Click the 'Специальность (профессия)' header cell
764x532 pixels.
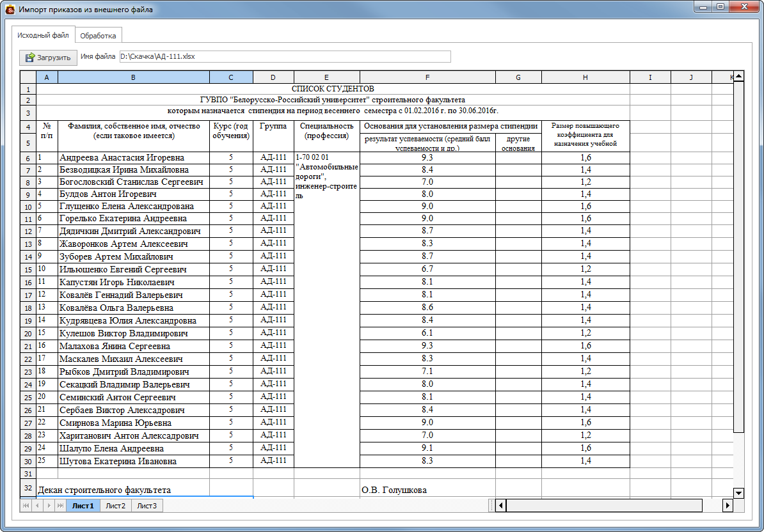tap(326, 136)
